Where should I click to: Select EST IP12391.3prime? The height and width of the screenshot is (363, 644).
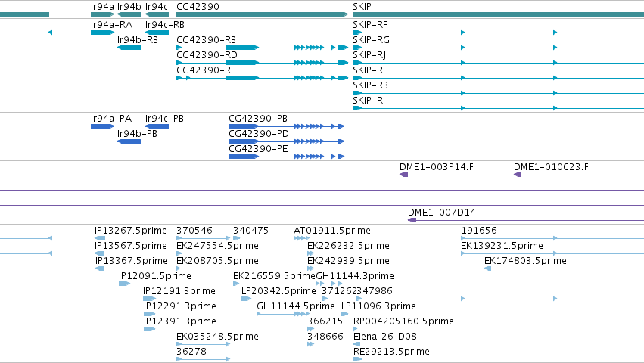[150, 329]
